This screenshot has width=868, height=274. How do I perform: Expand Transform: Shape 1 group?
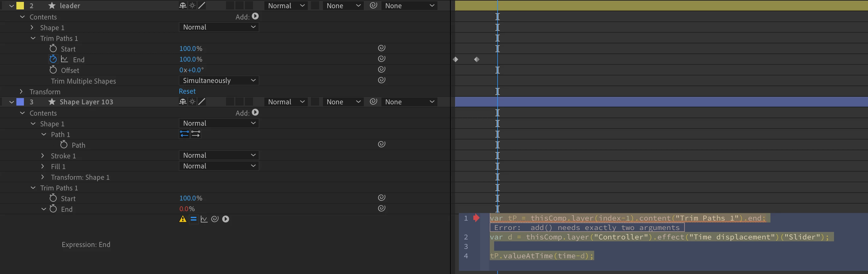42,177
